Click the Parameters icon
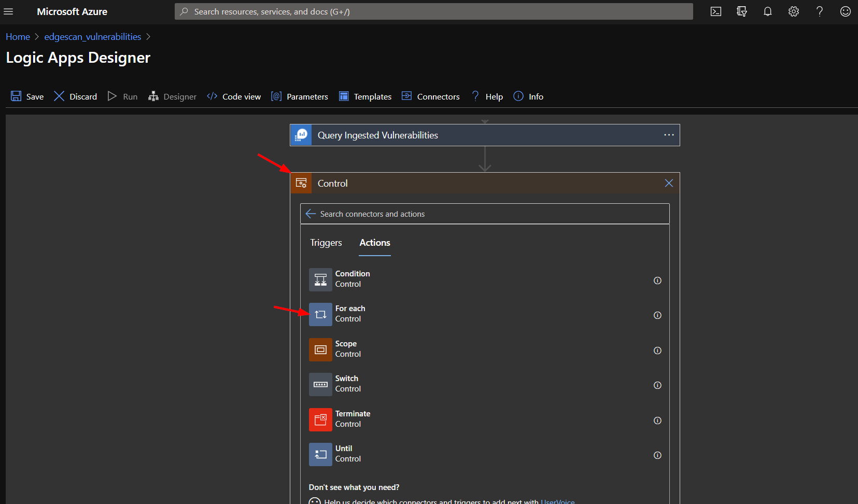858x504 pixels. [x=276, y=96]
